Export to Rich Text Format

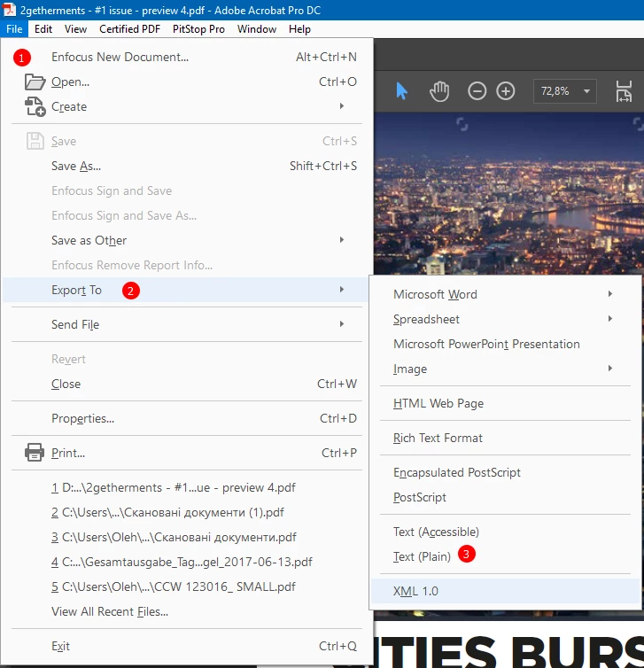[x=506, y=438]
